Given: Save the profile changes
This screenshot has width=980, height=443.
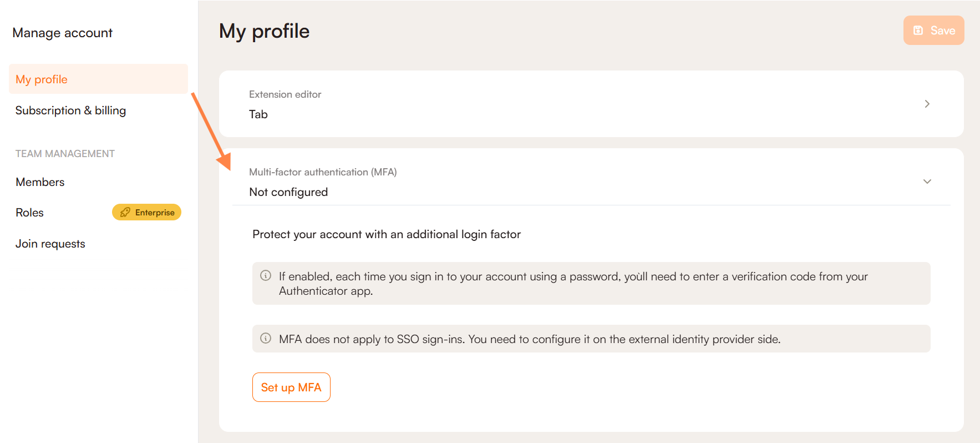Looking at the screenshot, I should tap(933, 31).
